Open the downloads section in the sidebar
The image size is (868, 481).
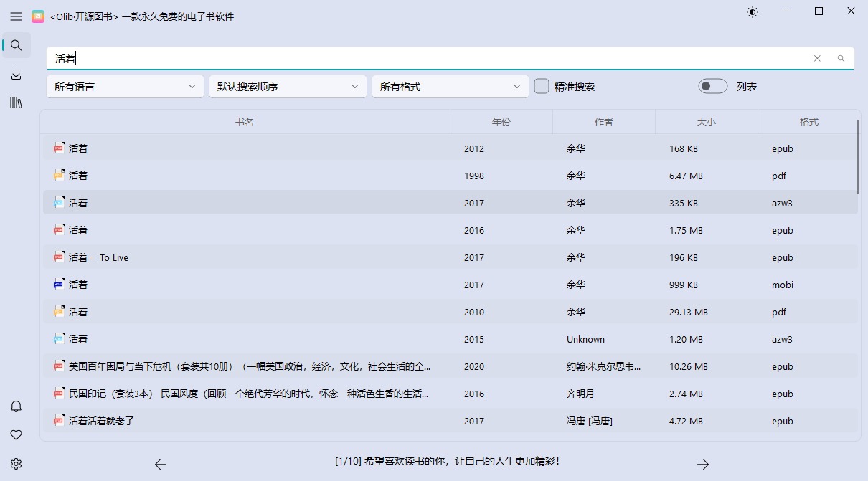tap(16, 74)
